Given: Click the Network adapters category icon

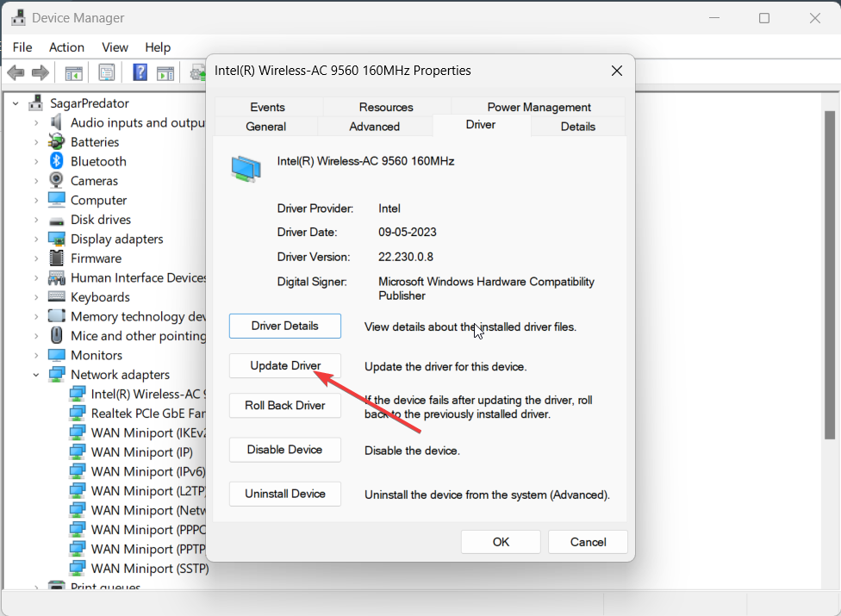Looking at the screenshot, I should [56, 374].
